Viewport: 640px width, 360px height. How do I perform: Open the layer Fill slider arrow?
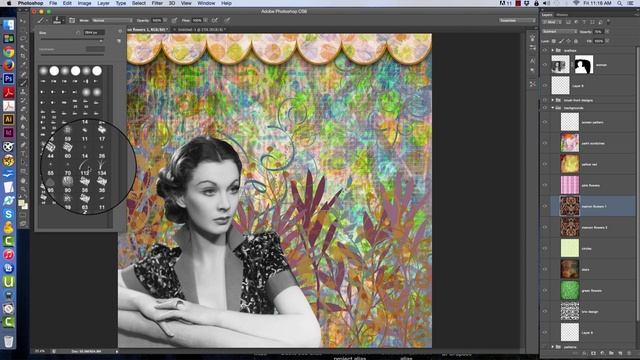click(x=607, y=41)
